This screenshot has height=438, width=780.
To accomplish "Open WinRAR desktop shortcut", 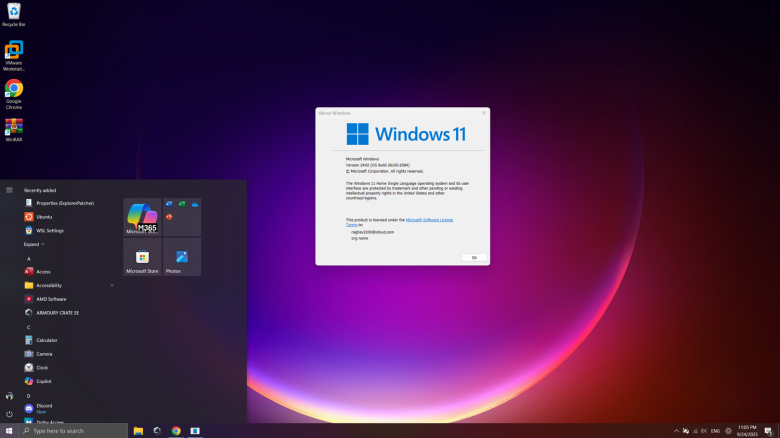I will pos(14,128).
